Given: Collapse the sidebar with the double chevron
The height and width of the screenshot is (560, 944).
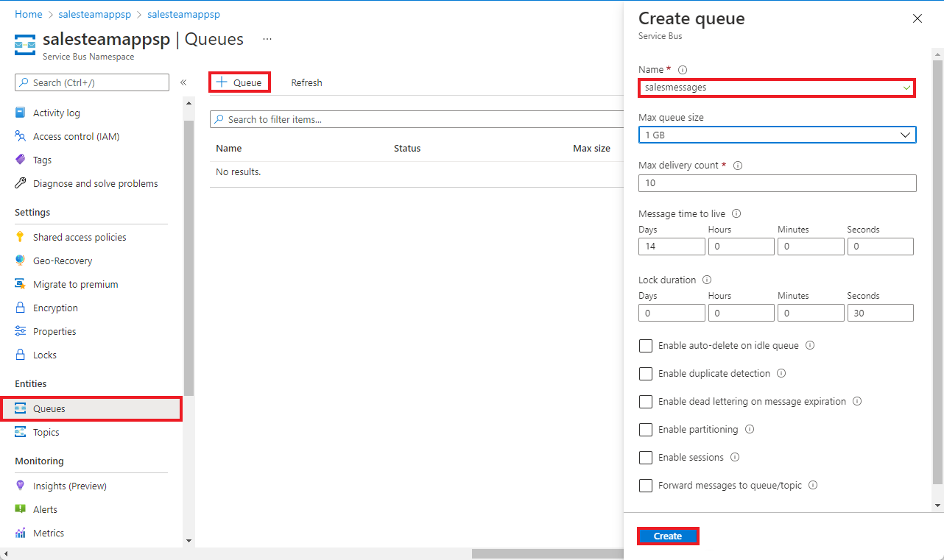Looking at the screenshot, I should point(183,82).
